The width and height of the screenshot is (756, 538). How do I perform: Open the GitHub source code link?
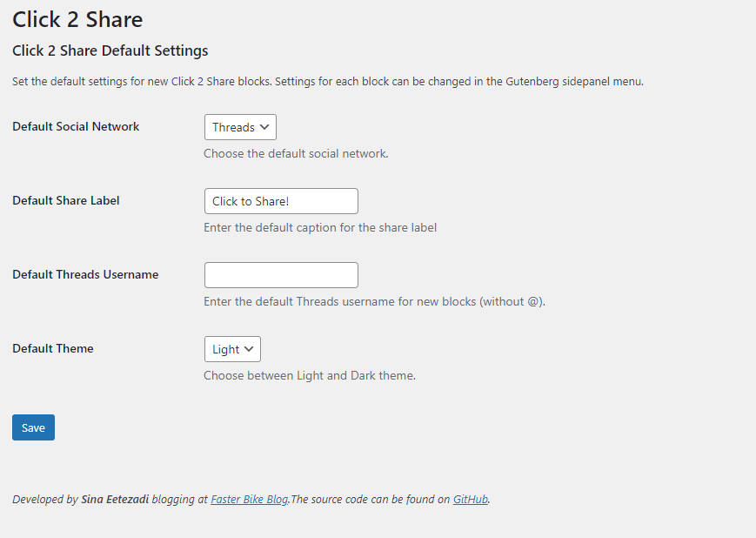tap(470, 500)
